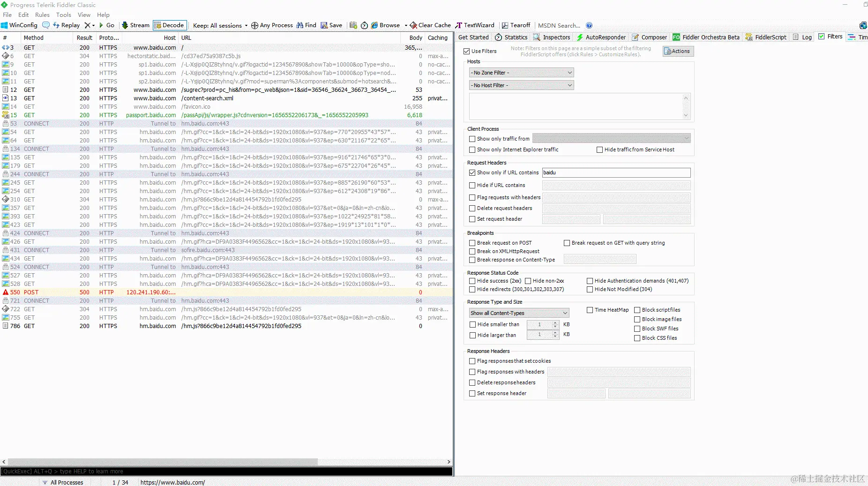
Task: Toggle Stream mode in toolbar
Action: point(135,25)
